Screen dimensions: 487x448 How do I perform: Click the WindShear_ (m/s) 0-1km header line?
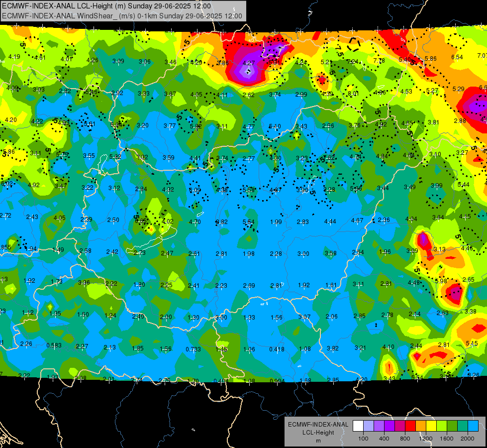(x=122, y=16)
